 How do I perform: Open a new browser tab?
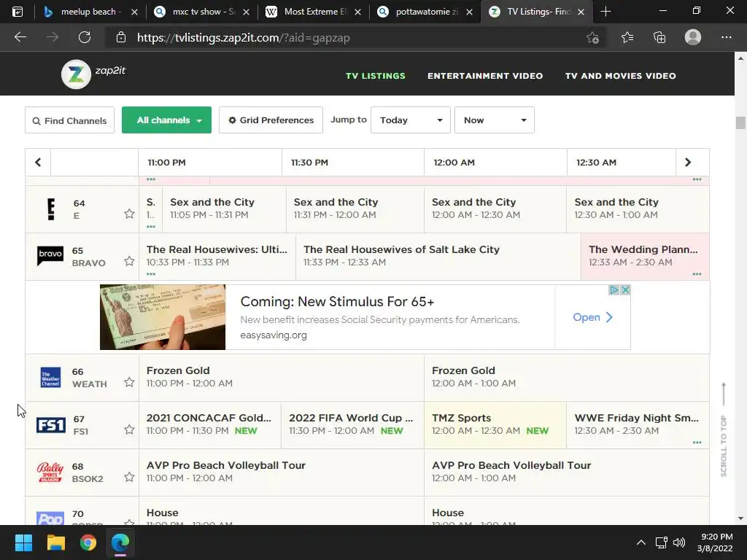[x=605, y=12]
